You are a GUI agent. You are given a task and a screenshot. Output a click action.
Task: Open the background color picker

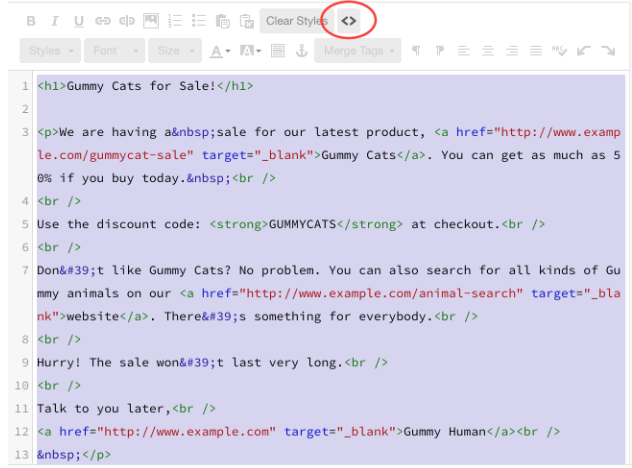(x=250, y=51)
